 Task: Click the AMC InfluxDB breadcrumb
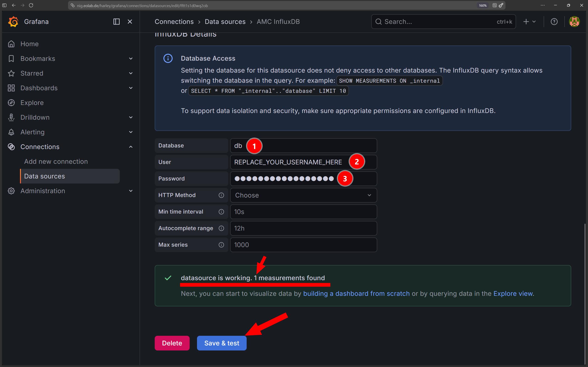(x=278, y=22)
